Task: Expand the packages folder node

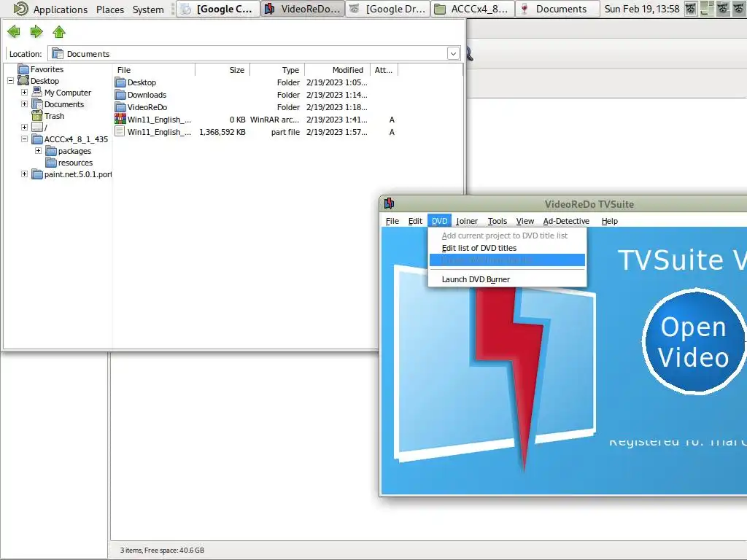Action: pos(38,150)
